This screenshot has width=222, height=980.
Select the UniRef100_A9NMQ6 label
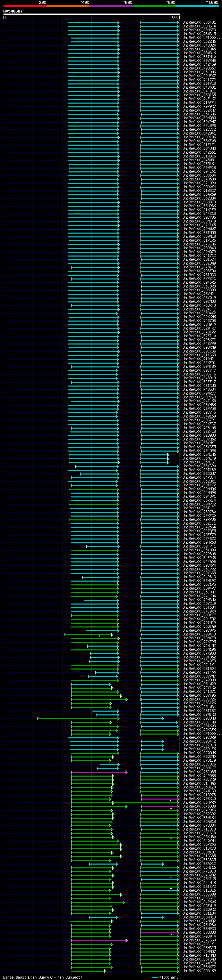[x=199, y=489]
